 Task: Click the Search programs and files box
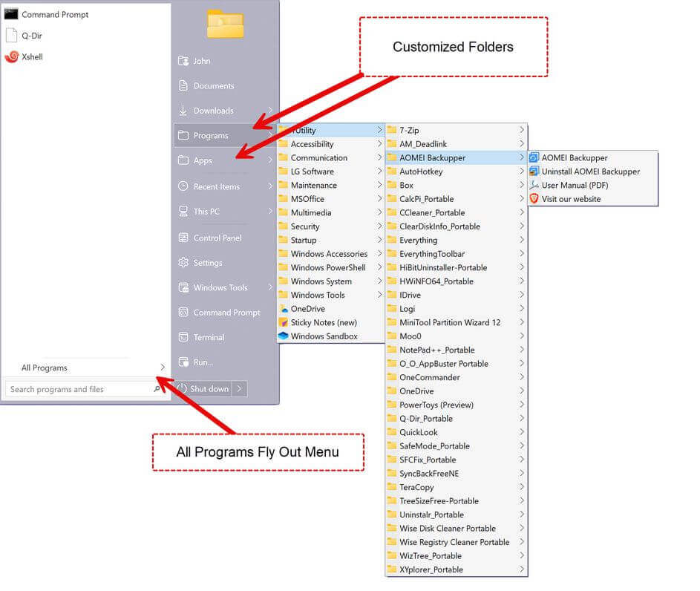pyautogui.click(x=85, y=389)
